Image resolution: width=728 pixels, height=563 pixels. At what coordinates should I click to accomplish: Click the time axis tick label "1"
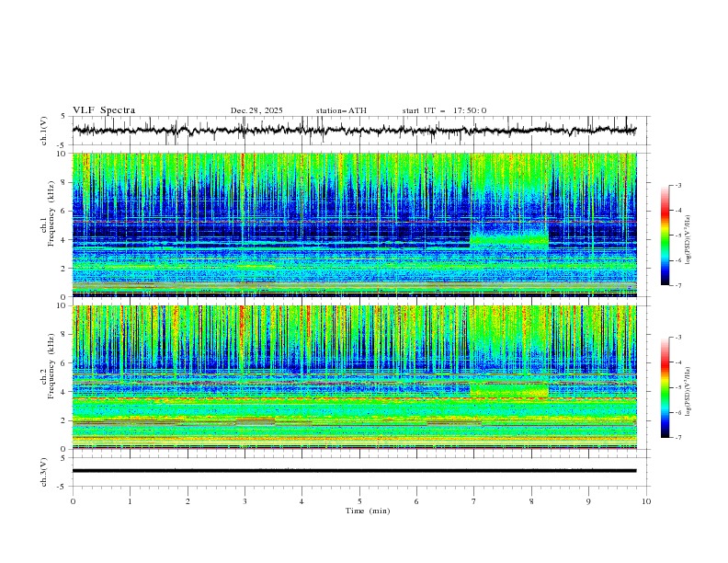(130, 501)
